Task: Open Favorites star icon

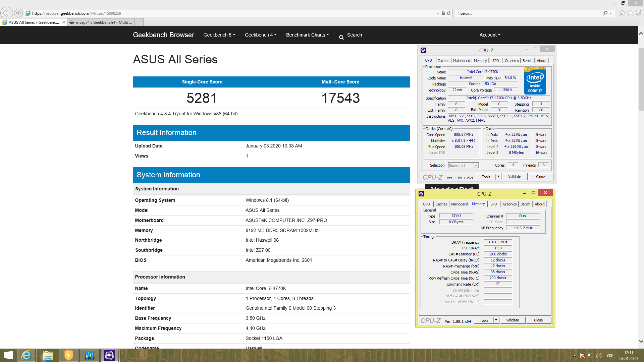Action: (631, 13)
